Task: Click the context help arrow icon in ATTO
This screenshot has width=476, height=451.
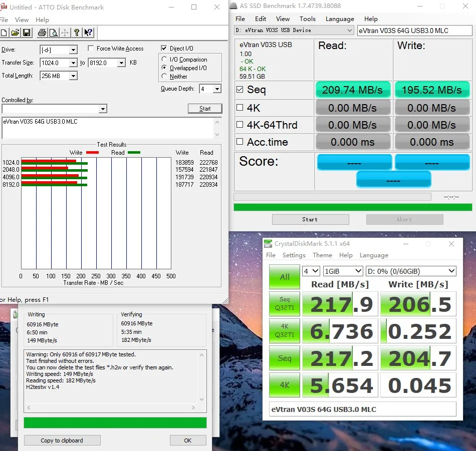Action: point(88,33)
